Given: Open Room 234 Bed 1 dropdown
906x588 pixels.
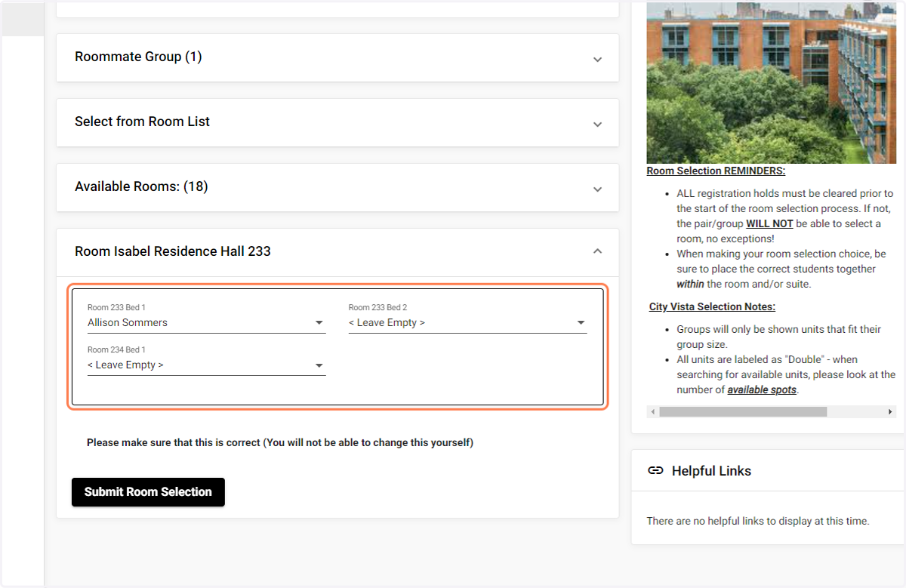Looking at the screenshot, I should [207, 365].
